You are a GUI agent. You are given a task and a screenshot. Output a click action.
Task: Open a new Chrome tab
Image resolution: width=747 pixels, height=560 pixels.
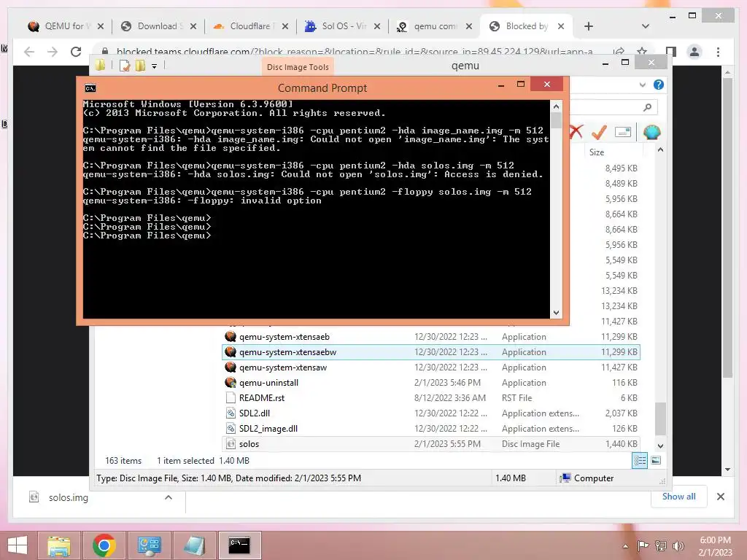pos(589,26)
